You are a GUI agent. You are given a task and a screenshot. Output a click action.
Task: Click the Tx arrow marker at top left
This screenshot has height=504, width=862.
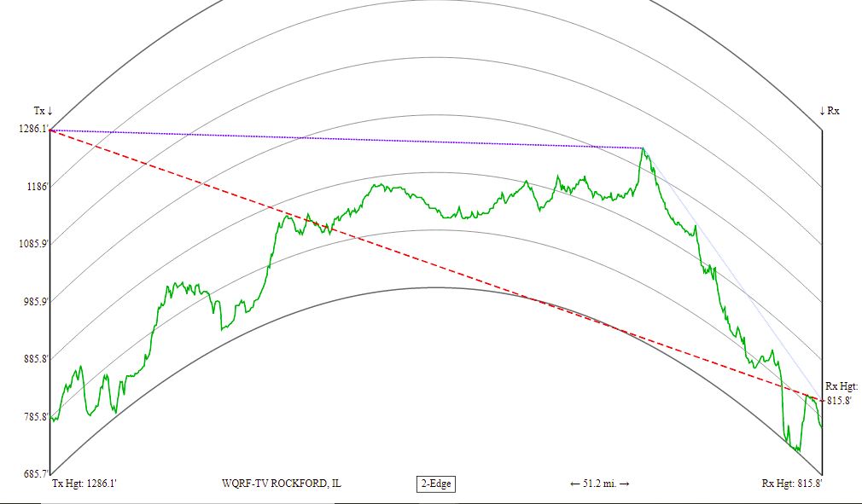[44, 111]
